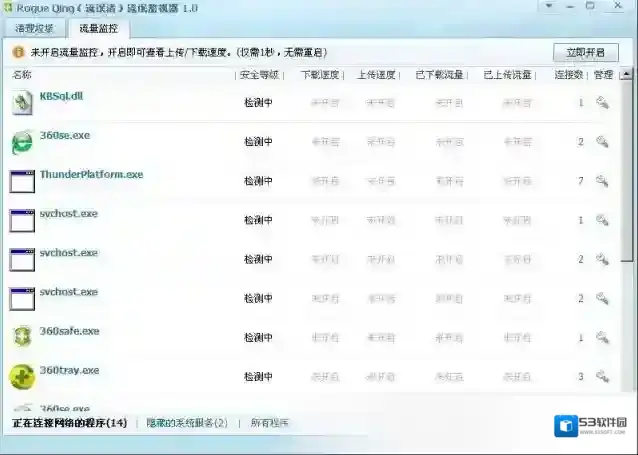The image size is (638, 455).
Task: Click the 360tray.exe green plus icon
Action: point(22,376)
